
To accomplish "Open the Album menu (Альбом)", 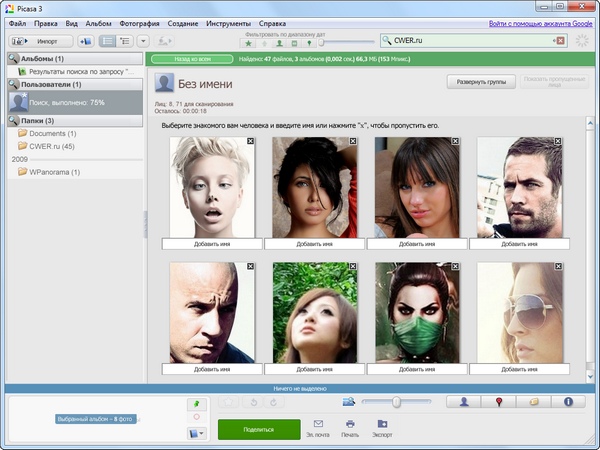I will coord(99,22).
